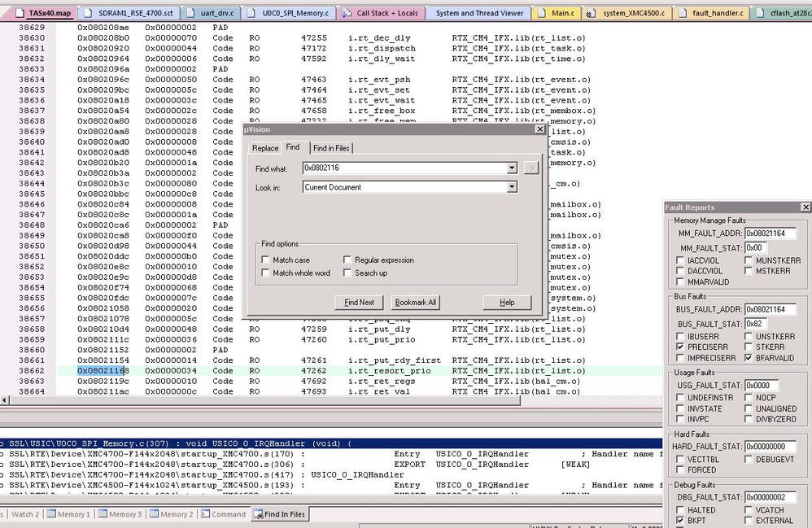812x528 pixels.
Task: Click the highlighted address 0x08021168 in the map
Action: coord(103,371)
